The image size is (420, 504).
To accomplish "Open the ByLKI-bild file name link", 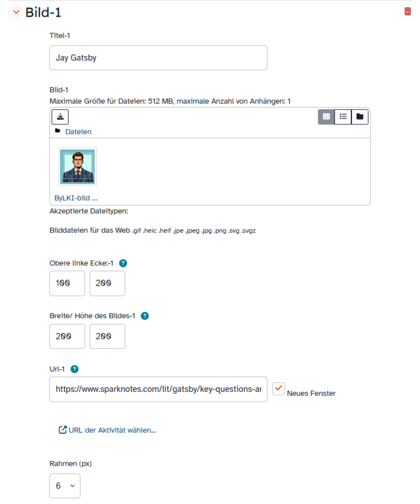I will pyautogui.click(x=76, y=198).
